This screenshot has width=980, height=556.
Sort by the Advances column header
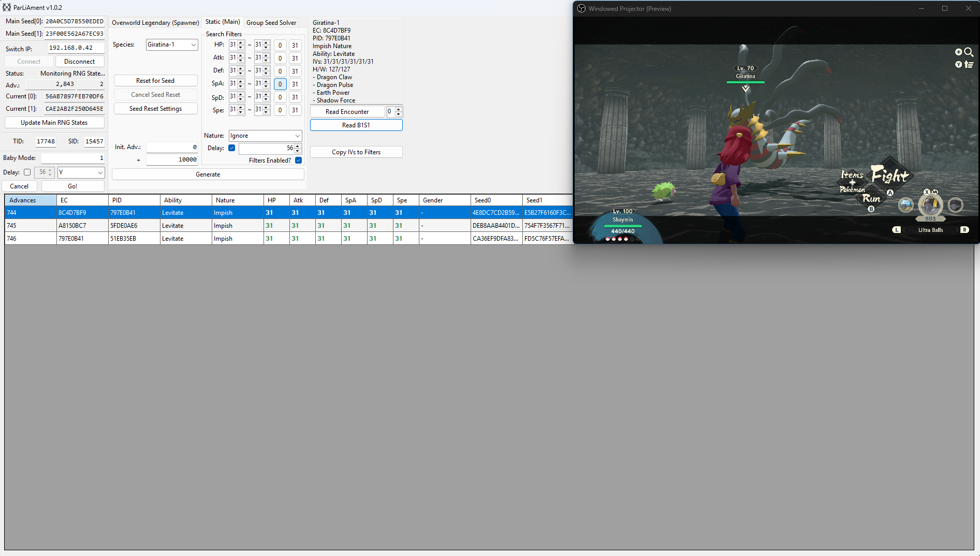tap(31, 200)
